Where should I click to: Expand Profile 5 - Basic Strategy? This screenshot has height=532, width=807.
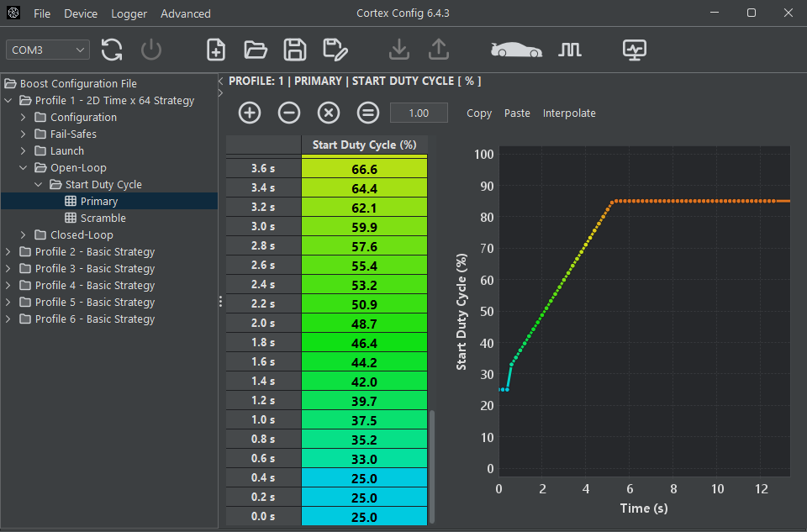tap(8, 303)
